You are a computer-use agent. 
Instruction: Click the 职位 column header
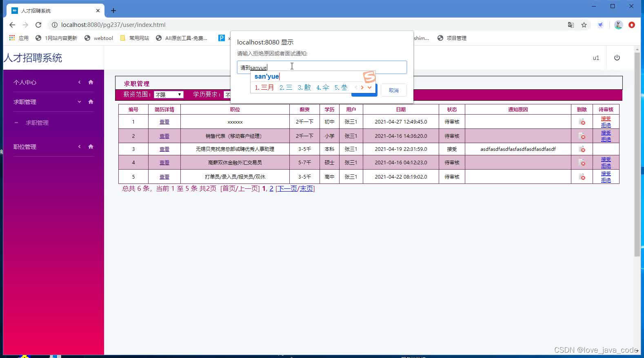click(x=235, y=109)
